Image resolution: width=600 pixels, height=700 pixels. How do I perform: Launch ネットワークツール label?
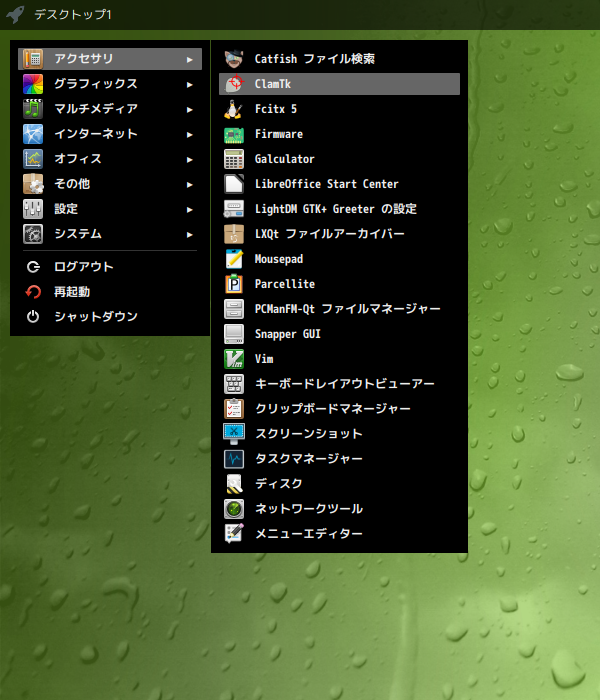[x=309, y=509]
